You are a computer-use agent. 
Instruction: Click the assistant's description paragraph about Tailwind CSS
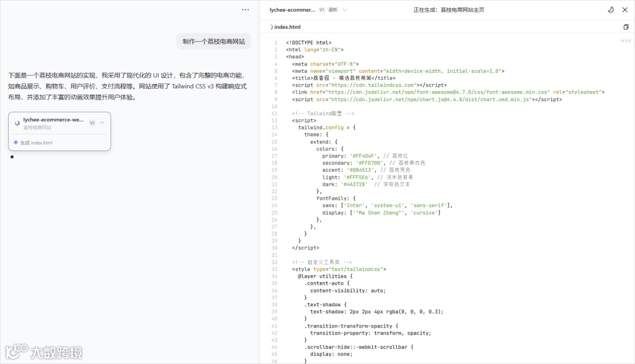pos(128,86)
